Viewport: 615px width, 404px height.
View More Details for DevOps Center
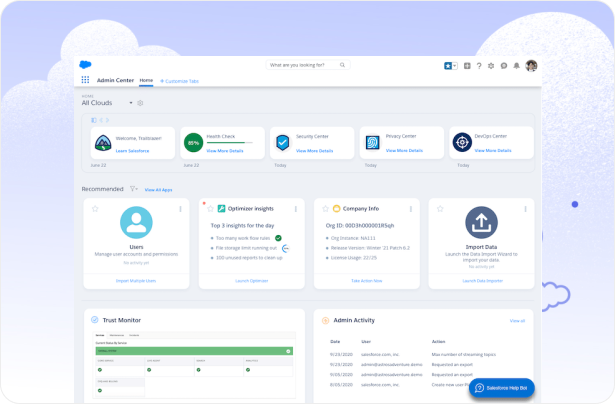point(493,150)
